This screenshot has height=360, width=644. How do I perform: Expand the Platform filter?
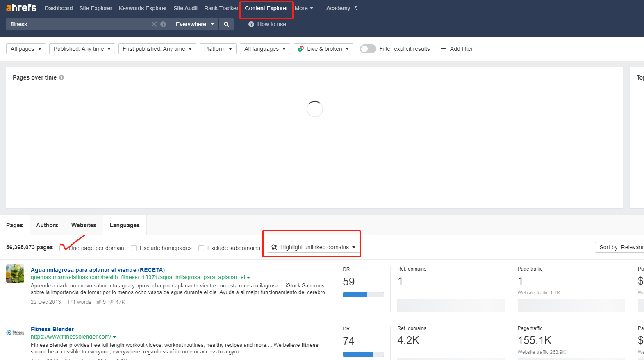coord(218,49)
